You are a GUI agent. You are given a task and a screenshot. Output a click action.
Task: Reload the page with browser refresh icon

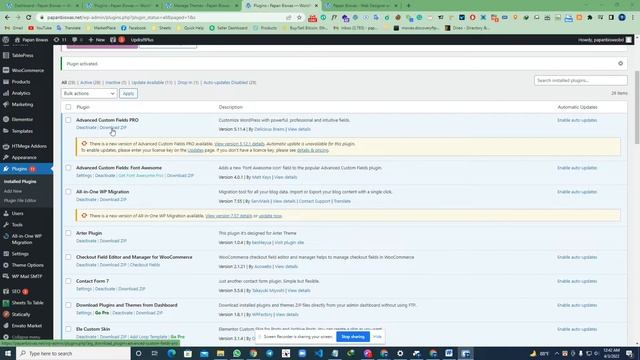point(29,18)
